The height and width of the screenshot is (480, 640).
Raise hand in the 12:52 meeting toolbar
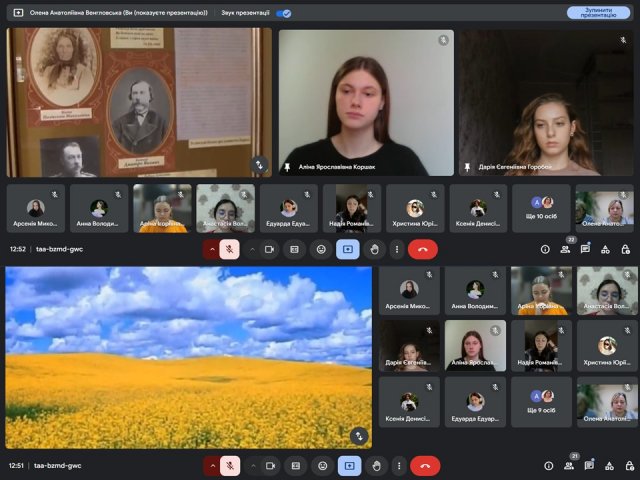(375, 249)
